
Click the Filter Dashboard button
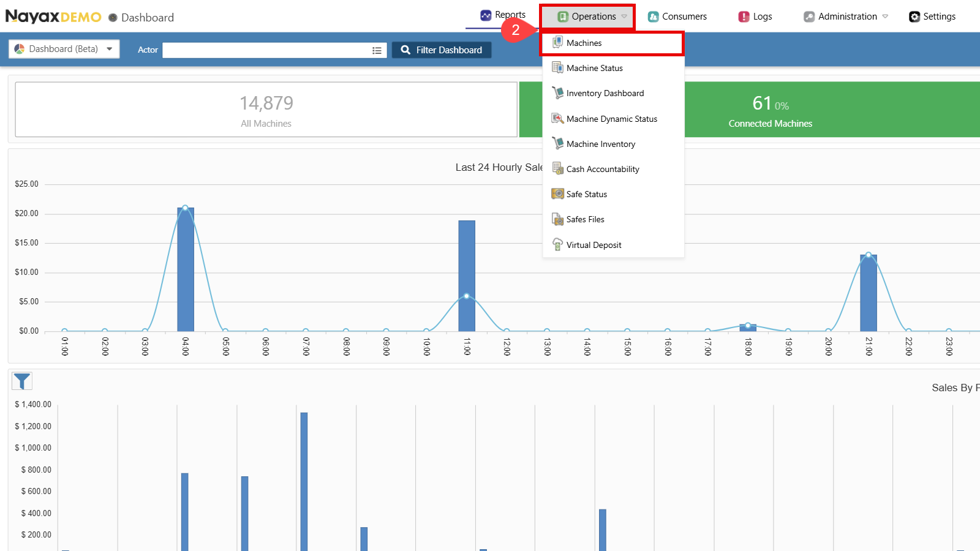442,50
